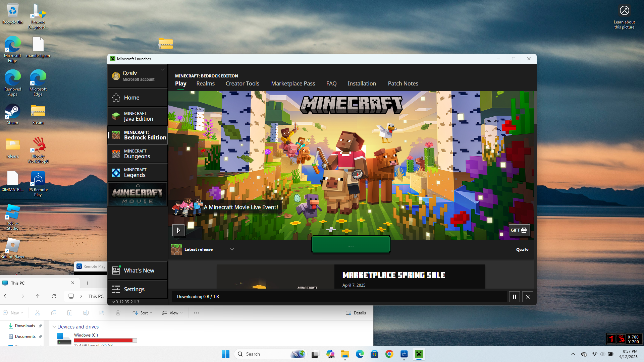Click Learn about this picture icon

tap(624, 16)
